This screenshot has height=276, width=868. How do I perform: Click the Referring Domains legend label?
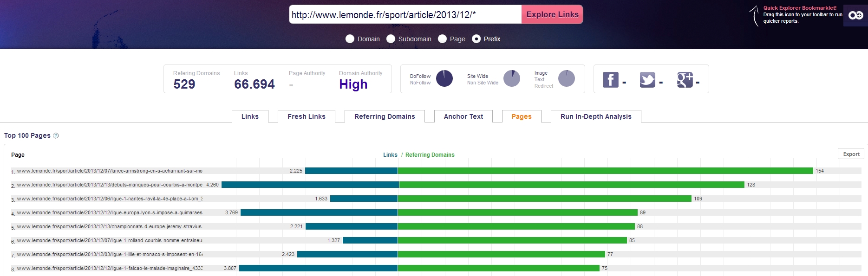pyautogui.click(x=430, y=155)
